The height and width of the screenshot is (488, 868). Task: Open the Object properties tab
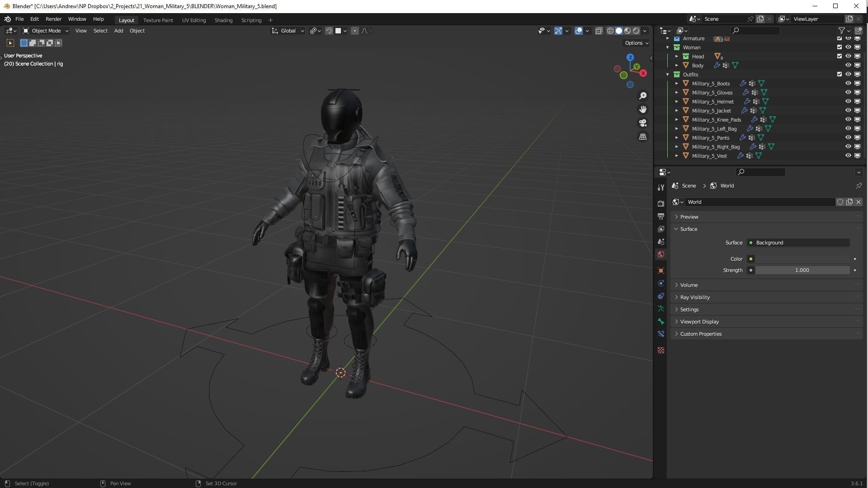click(661, 271)
